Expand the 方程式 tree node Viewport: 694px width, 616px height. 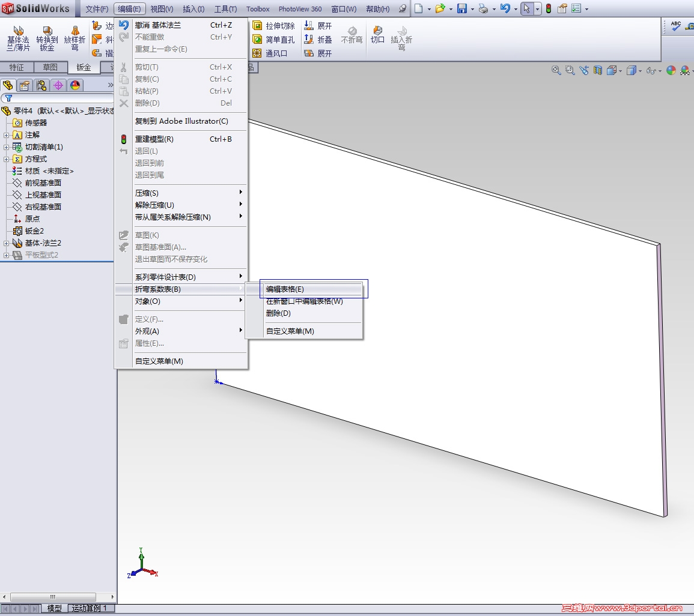point(6,159)
